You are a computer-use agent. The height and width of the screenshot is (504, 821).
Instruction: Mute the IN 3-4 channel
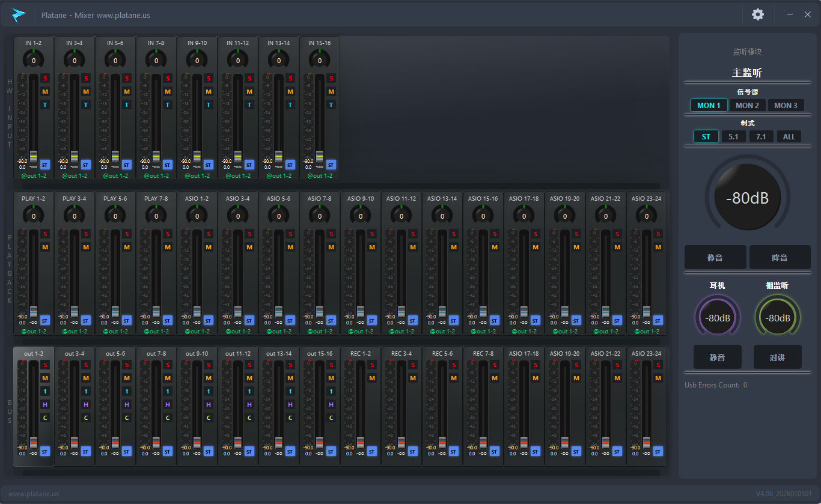pos(85,91)
